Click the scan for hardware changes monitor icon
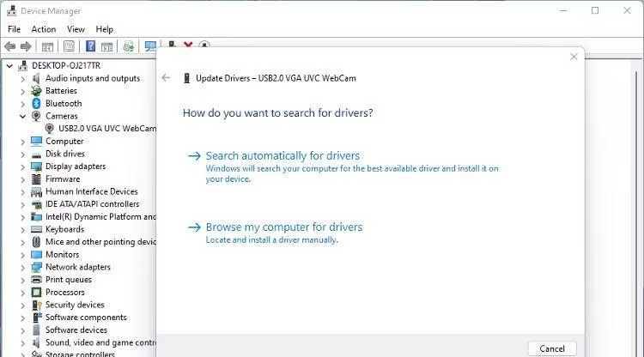 150,46
